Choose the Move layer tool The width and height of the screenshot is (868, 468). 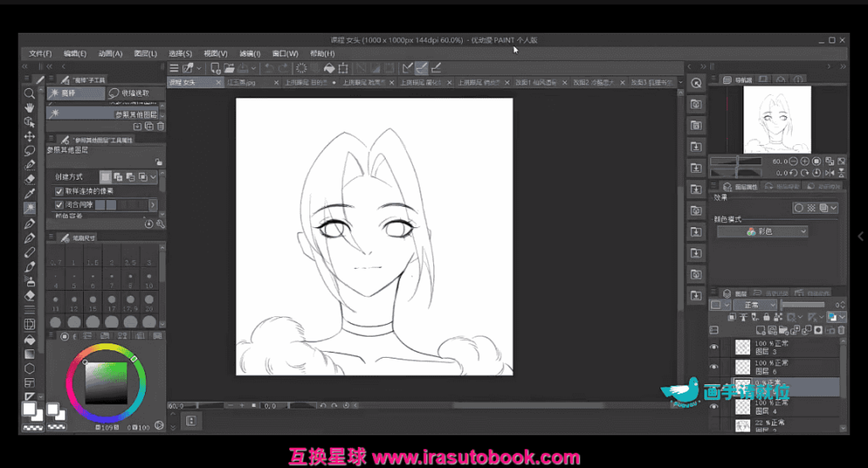30,136
